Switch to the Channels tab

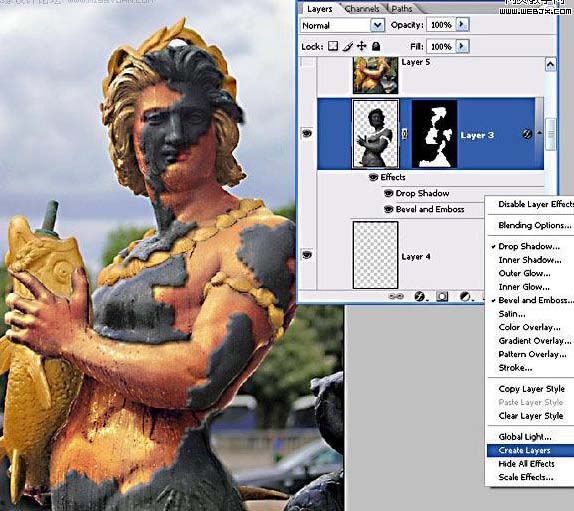362,8
